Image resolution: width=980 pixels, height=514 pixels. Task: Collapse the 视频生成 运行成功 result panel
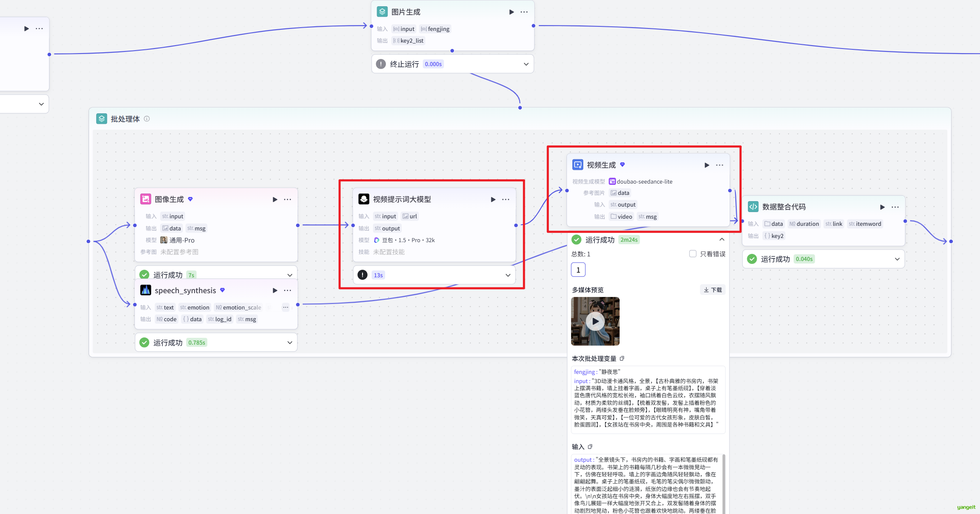[722, 240]
